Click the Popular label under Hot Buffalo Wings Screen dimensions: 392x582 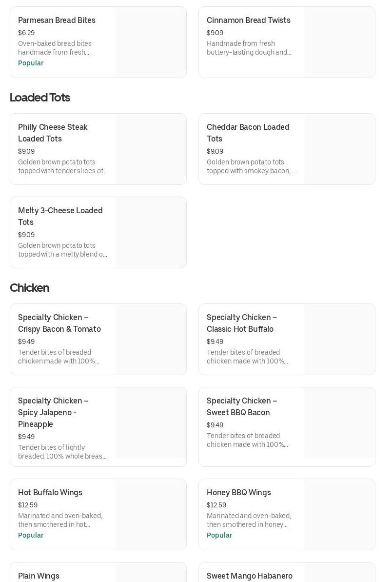[31, 535]
